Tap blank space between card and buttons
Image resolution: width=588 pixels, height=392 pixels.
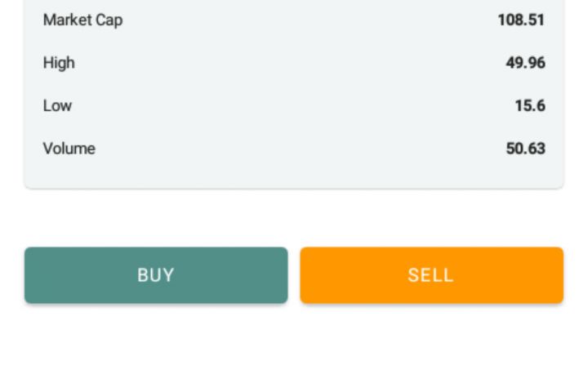coord(294,218)
